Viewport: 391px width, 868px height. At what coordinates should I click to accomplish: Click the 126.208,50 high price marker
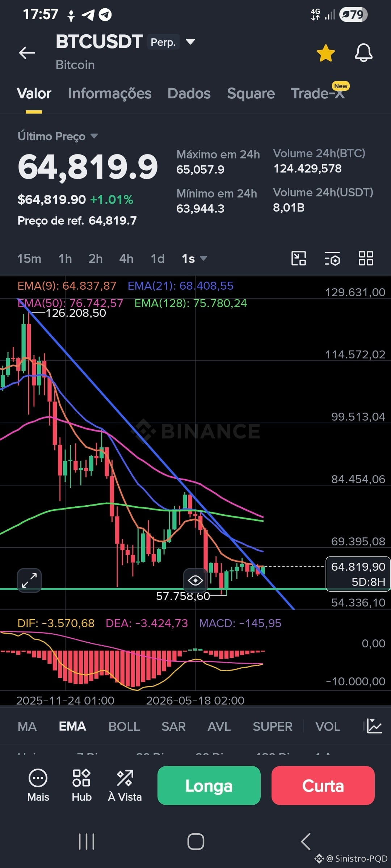click(76, 313)
